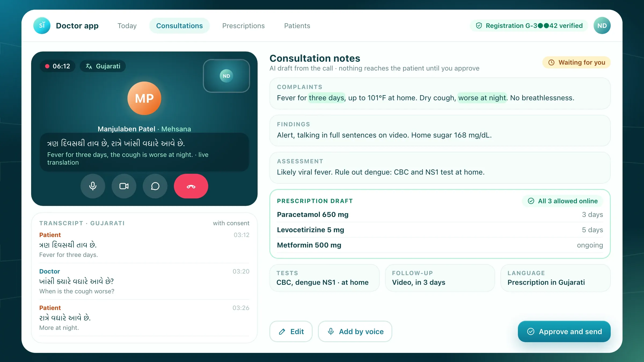Click the Add by voice button

click(x=355, y=331)
